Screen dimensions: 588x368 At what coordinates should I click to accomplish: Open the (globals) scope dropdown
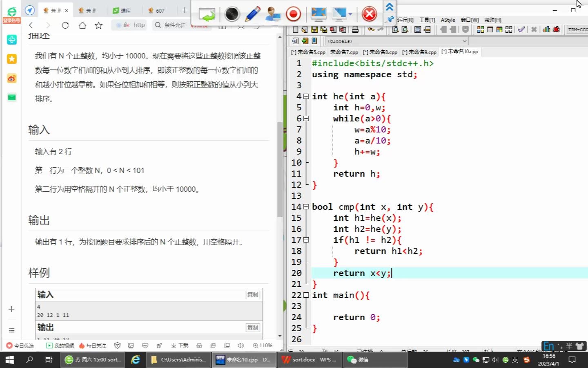pos(396,41)
